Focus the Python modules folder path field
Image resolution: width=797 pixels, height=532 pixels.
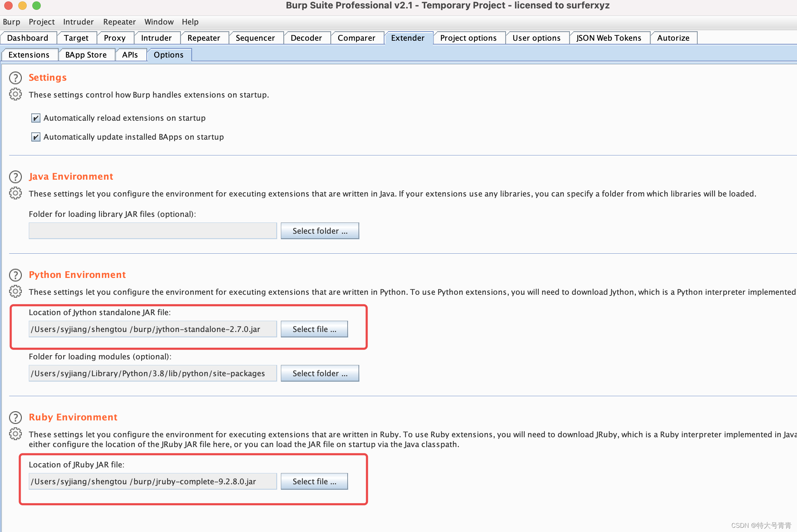click(153, 373)
